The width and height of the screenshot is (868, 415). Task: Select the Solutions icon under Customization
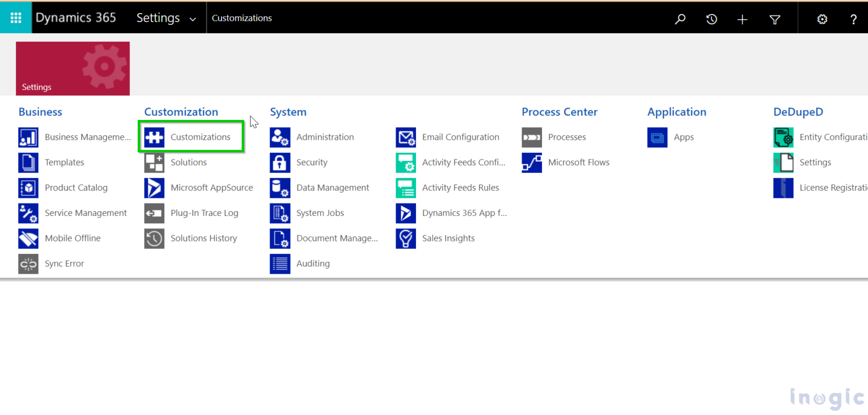tap(154, 162)
